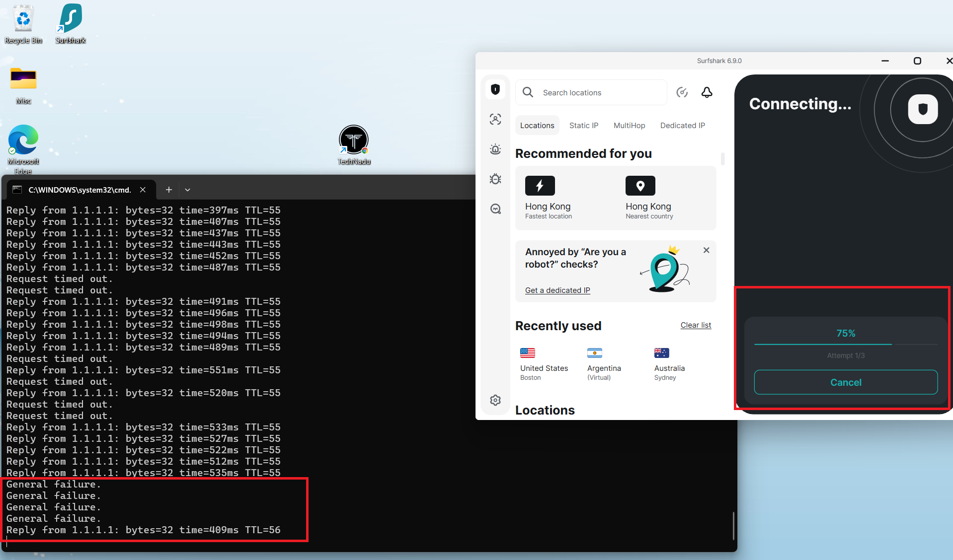Maximize the Surfshark window
The width and height of the screenshot is (953, 560).
coord(917,61)
